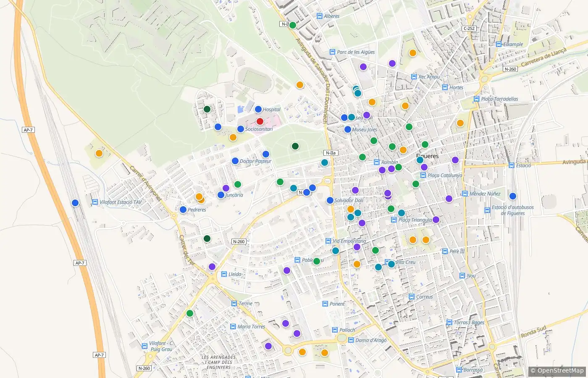This screenshot has height=378, width=588.
Task: Click the Maria Torres bus stop icon
Action: (x=233, y=326)
